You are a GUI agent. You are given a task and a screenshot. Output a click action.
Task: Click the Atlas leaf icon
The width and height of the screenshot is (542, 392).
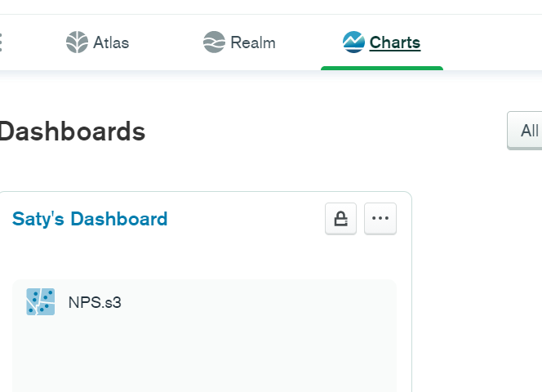(x=77, y=42)
